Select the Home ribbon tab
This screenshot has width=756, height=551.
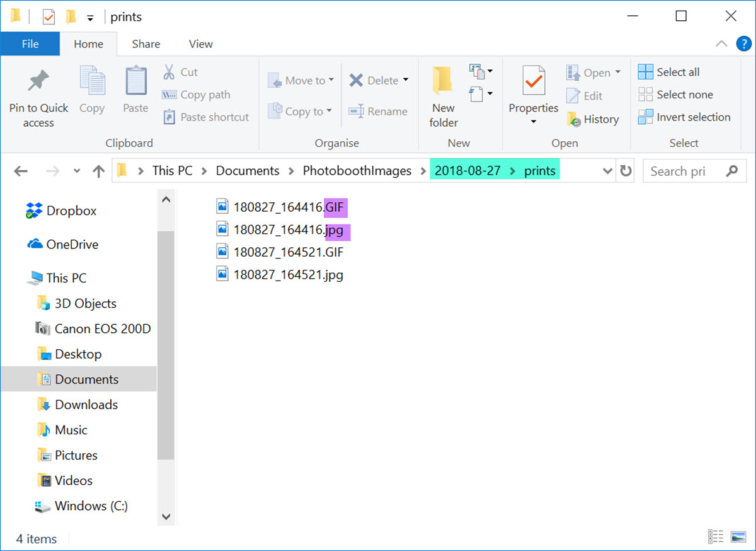[88, 43]
